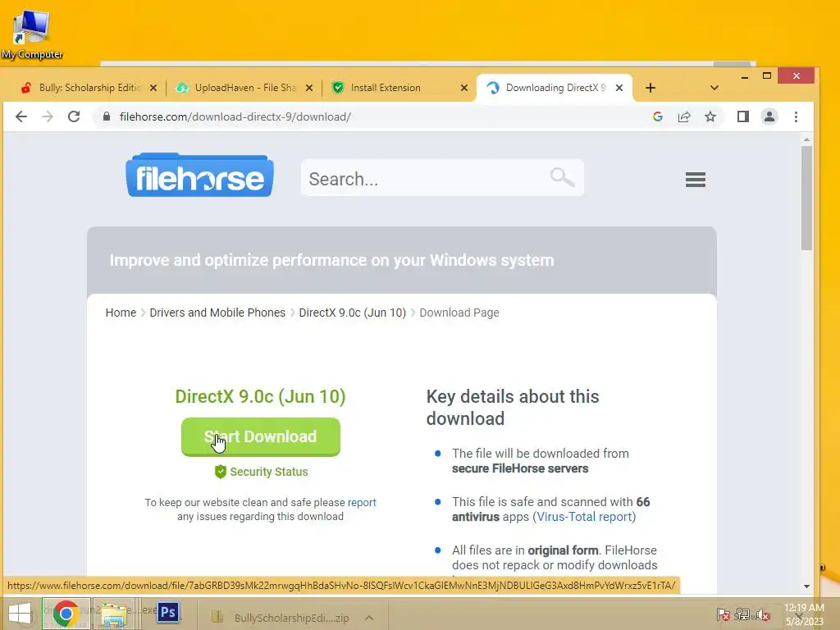Click the taskbar clock showing 12:19 AM
Viewport: 840px width, 630px height.
[x=804, y=614]
